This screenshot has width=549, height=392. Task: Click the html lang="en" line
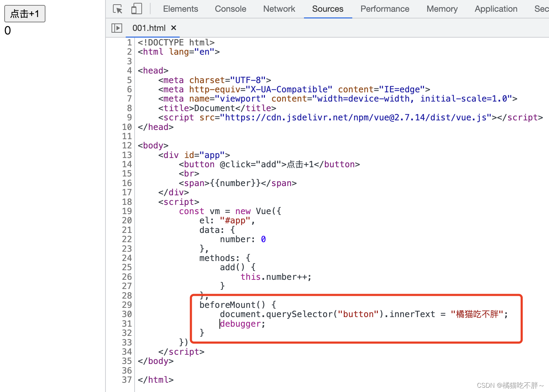[179, 51]
